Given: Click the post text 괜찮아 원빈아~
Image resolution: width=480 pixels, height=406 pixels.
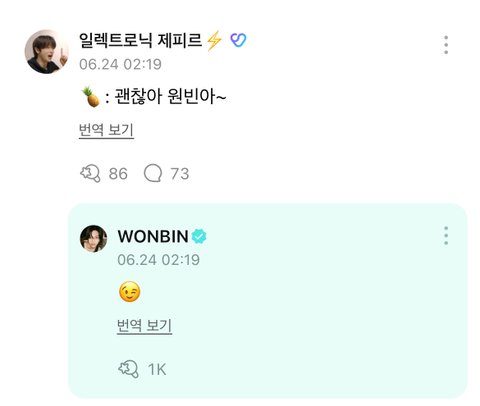Looking at the screenshot, I should pos(170,97).
